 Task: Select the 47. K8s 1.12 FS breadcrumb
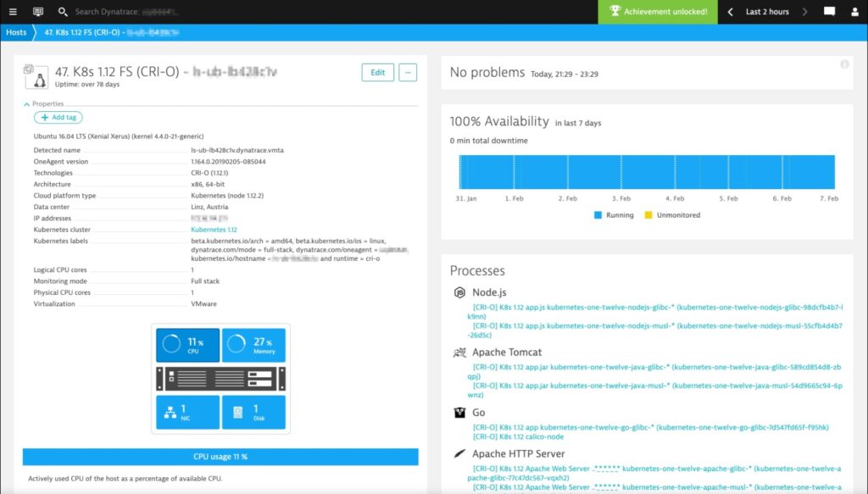coord(111,32)
